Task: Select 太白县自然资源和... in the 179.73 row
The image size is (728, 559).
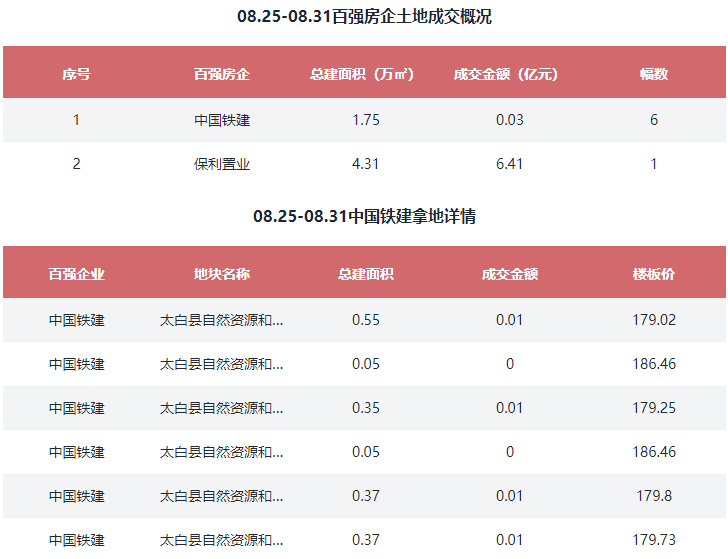Action: (221, 540)
